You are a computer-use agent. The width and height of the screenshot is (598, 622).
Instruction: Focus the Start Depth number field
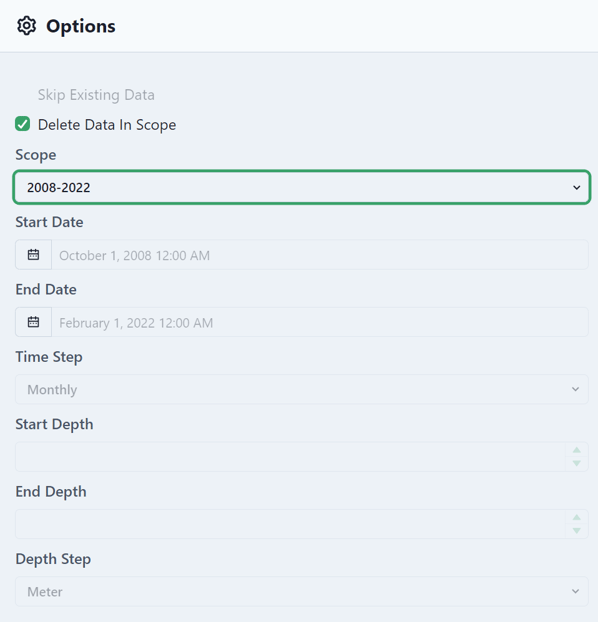[290, 457]
